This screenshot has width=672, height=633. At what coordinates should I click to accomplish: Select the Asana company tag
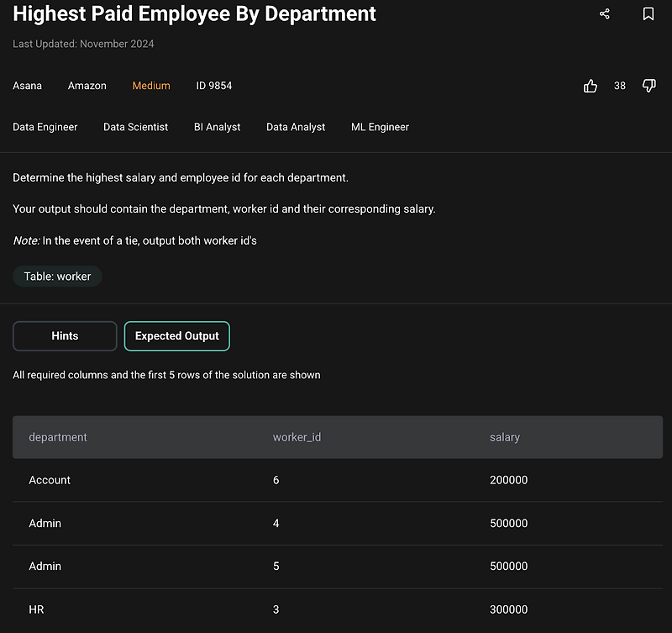click(x=27, y=85)
